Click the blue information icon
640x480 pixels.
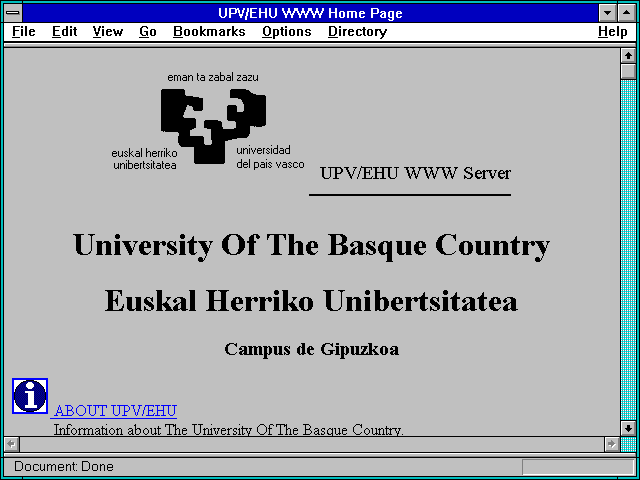[x=30, y=396]
